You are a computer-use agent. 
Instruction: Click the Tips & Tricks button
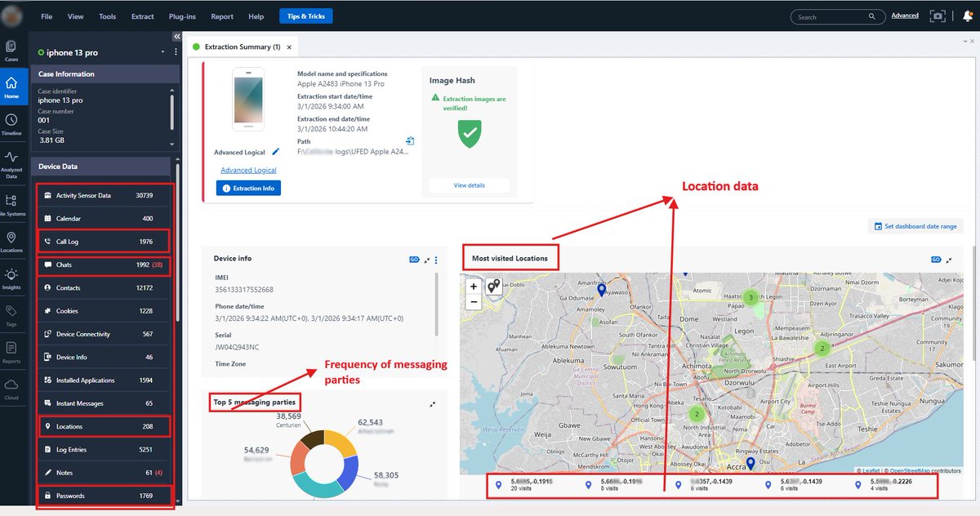[305, 16]
